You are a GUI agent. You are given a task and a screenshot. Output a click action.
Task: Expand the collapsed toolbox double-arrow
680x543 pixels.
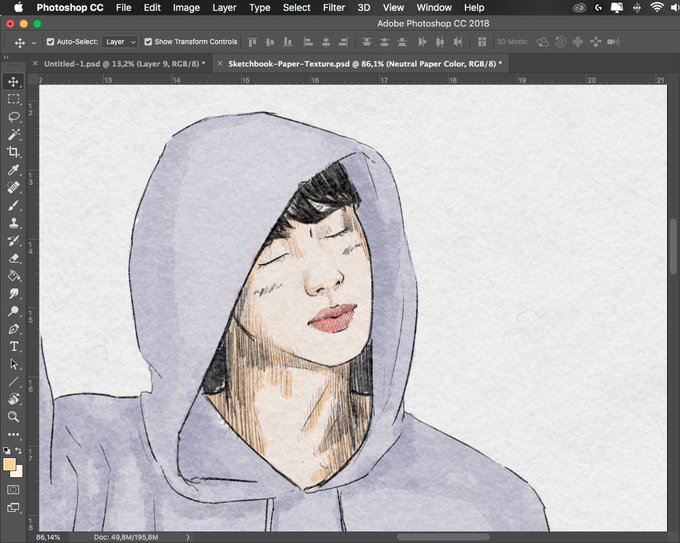(6, 57)
